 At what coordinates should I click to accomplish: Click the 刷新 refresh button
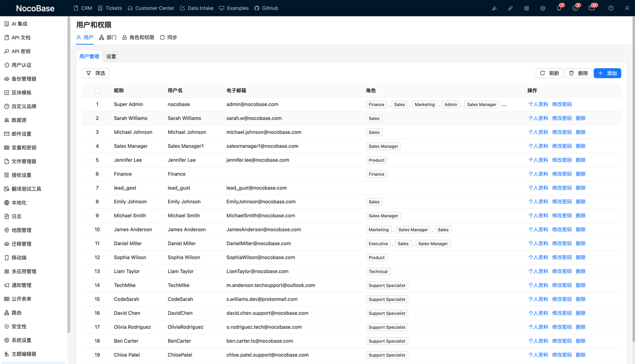(550, 73)
